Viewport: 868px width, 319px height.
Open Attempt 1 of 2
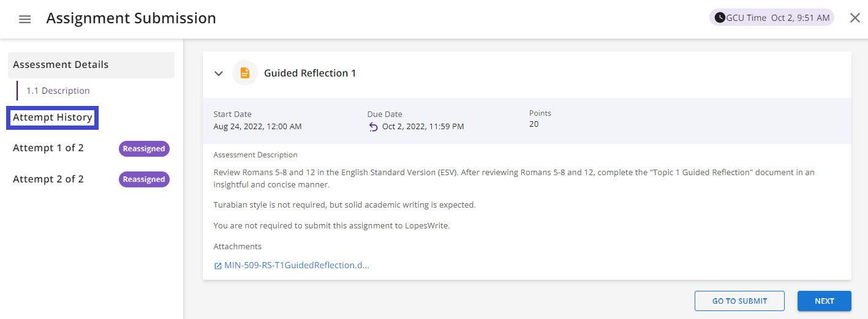48,148
